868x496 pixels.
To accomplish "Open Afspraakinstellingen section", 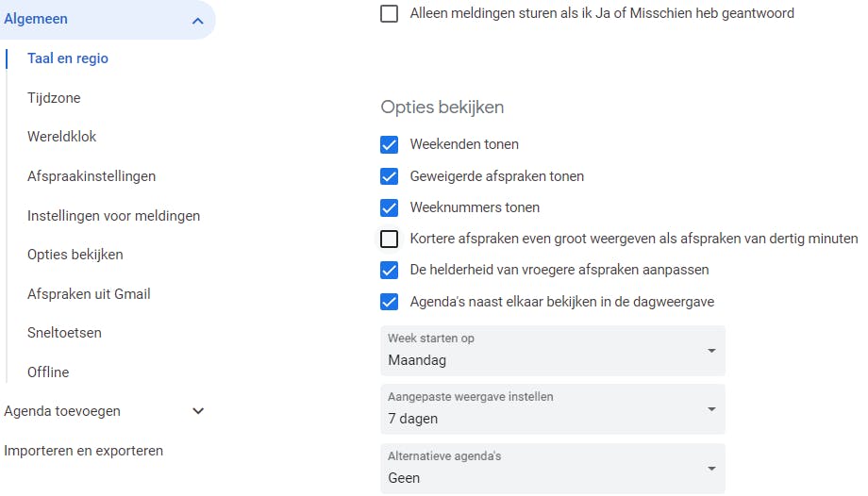I will pos(92,176).
